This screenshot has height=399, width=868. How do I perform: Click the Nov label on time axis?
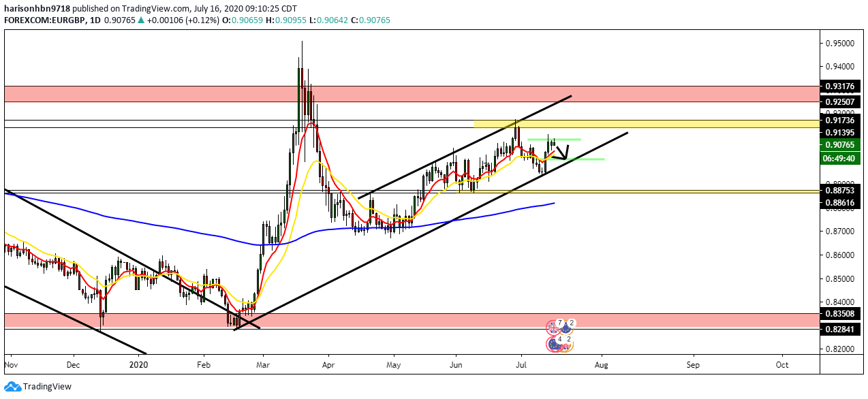(11, 365)
